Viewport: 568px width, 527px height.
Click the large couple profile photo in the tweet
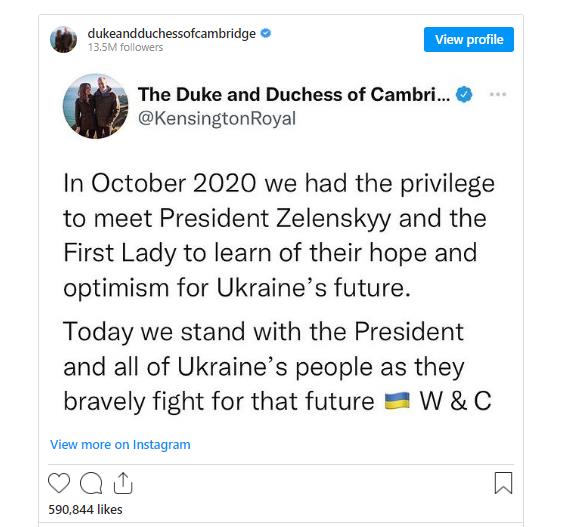[x=96, y=106]
